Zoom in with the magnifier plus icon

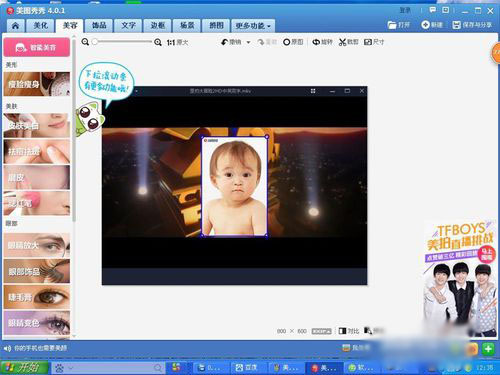158,42
